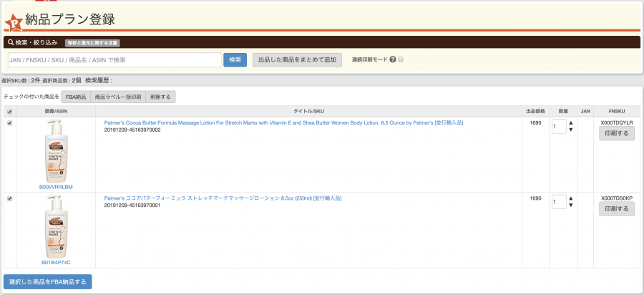Click FNSKU text X000TDQYLR

point(617,122)
